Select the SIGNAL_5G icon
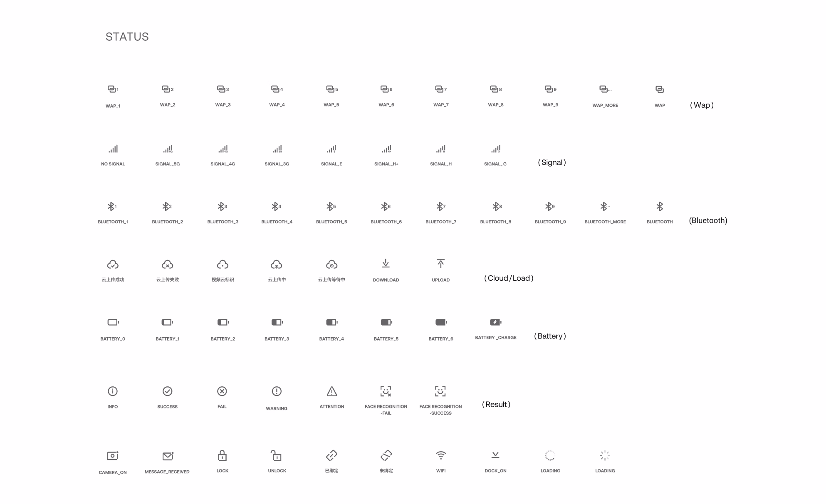 [x=168, y=148]
